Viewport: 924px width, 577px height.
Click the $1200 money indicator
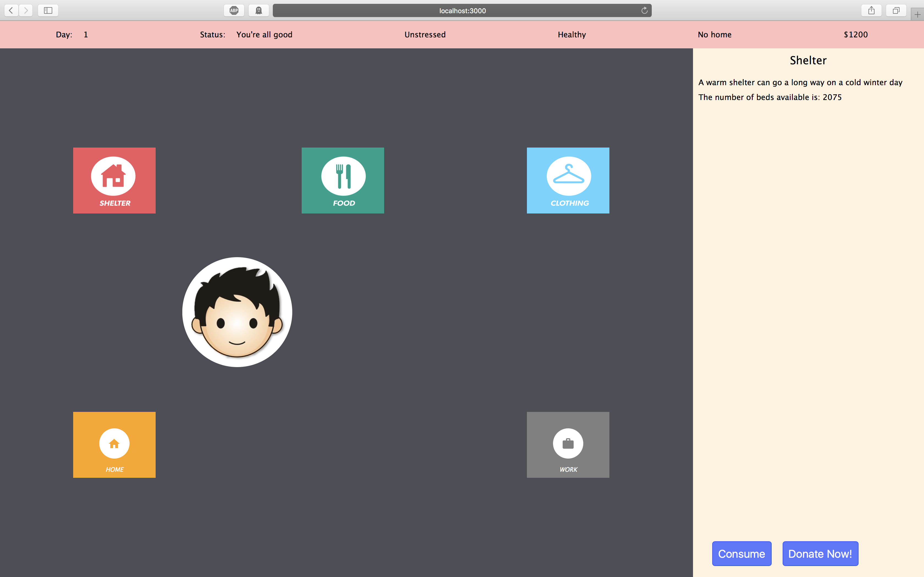(x=855, y=35)
